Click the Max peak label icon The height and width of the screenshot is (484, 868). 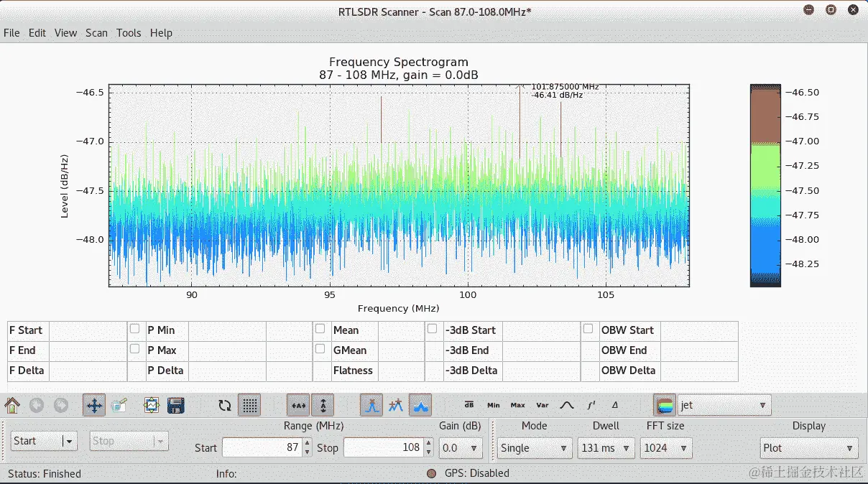point(518,405)
